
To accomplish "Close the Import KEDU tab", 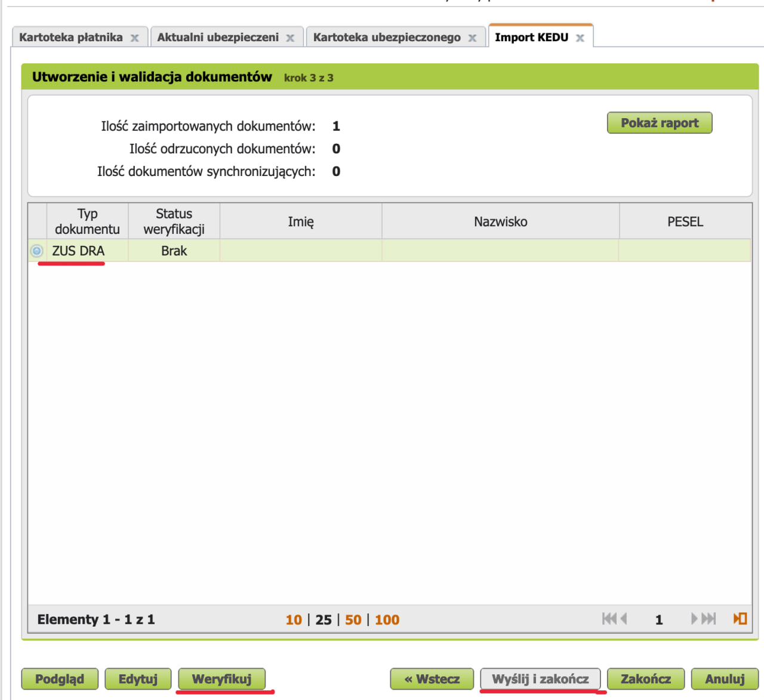I will point(580,38).
